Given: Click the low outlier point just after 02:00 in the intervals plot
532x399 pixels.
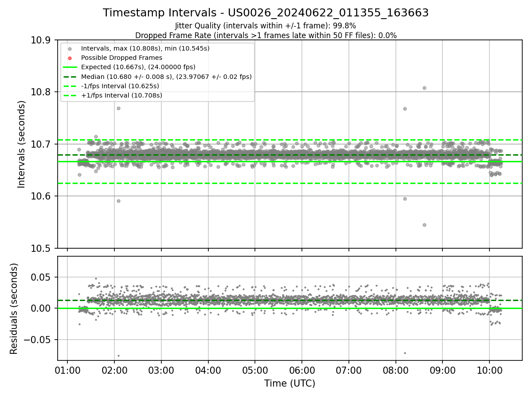Looking at the screenshot, I should pyautogui.click(x=118, y=201).
